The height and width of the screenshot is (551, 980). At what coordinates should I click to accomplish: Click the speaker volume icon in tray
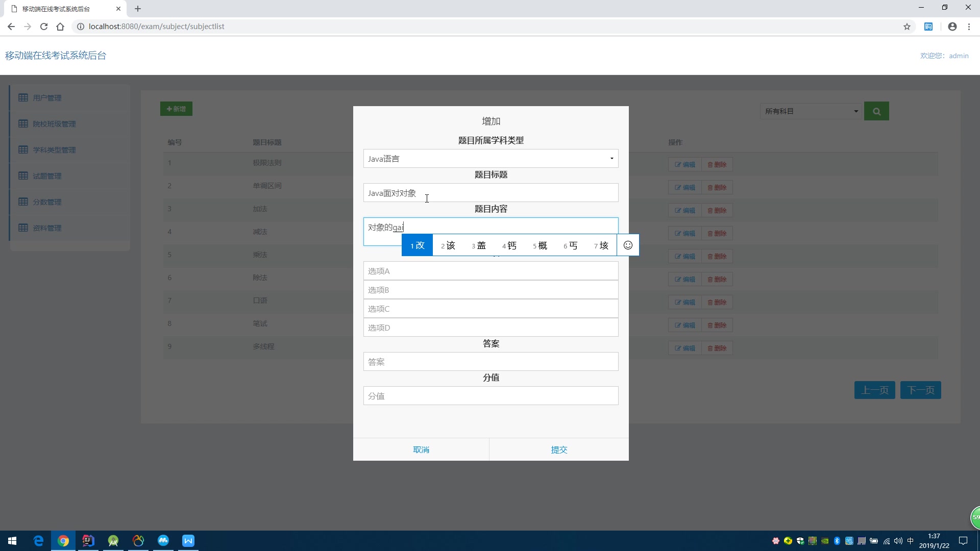click(x=898, y=541)
